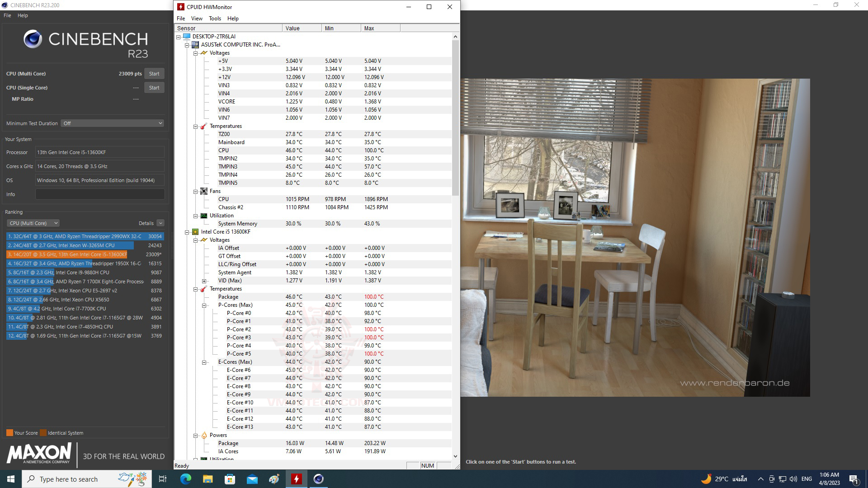Screen dimensions: 868x488
Task: Expand the VID (Max) voltage entry
Action: coord(204,281)
